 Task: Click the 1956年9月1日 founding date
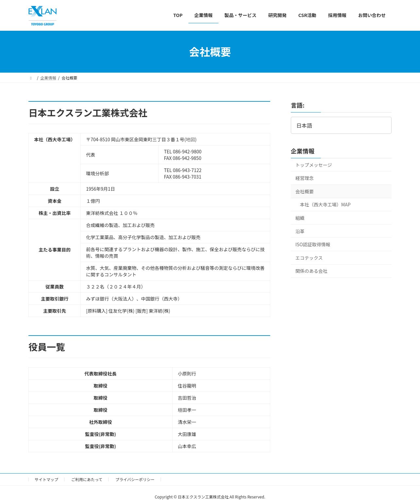tap(100, 189)
